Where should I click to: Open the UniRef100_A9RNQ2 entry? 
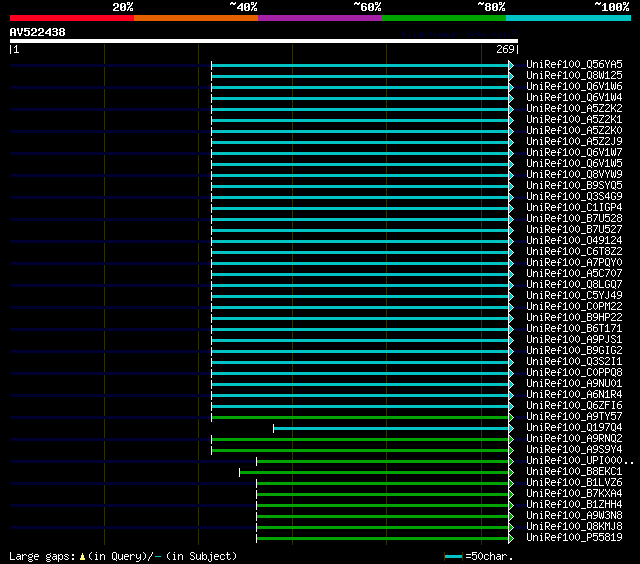pos(574,439)
